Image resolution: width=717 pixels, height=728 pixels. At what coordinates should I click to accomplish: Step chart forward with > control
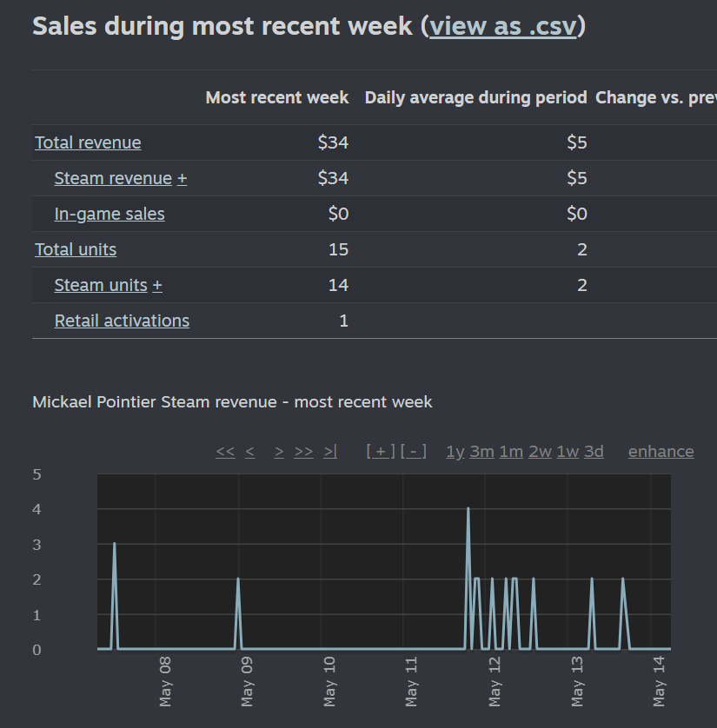[x=279, y=451]
